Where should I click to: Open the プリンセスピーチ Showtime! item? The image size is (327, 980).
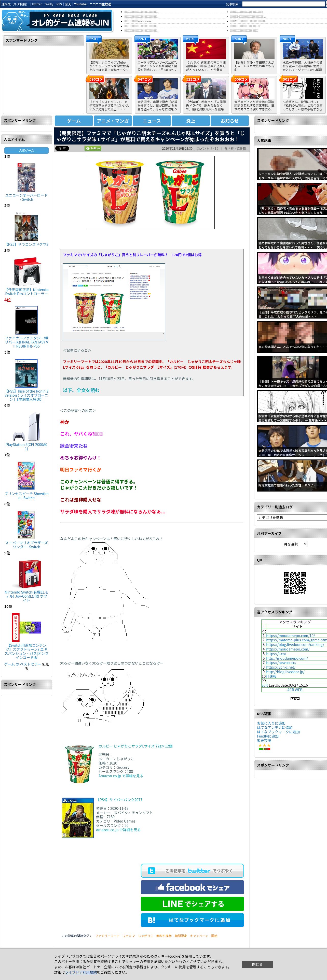tap(26, 496)
